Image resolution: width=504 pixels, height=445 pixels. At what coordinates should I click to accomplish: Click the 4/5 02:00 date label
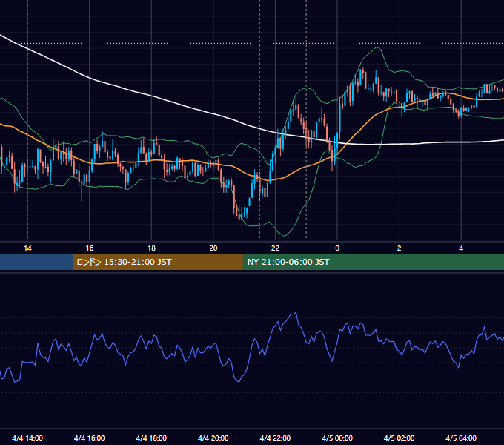(399, 438)
